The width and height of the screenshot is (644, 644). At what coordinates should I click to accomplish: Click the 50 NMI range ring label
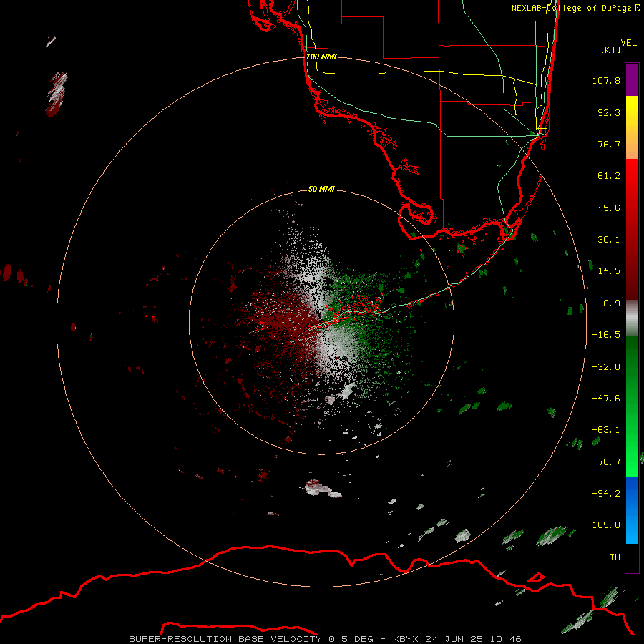tap(321, 189)
